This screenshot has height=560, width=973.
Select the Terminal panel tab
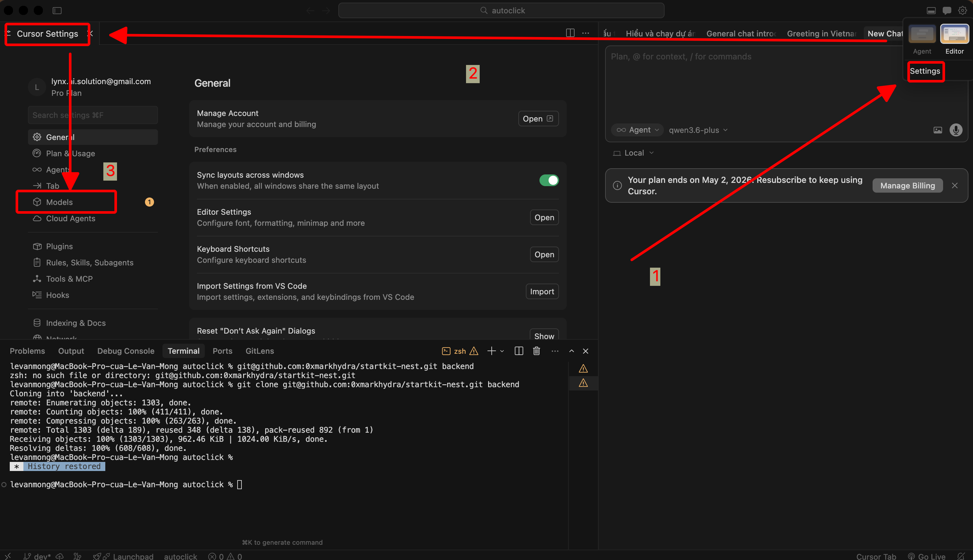pos(184,351)
